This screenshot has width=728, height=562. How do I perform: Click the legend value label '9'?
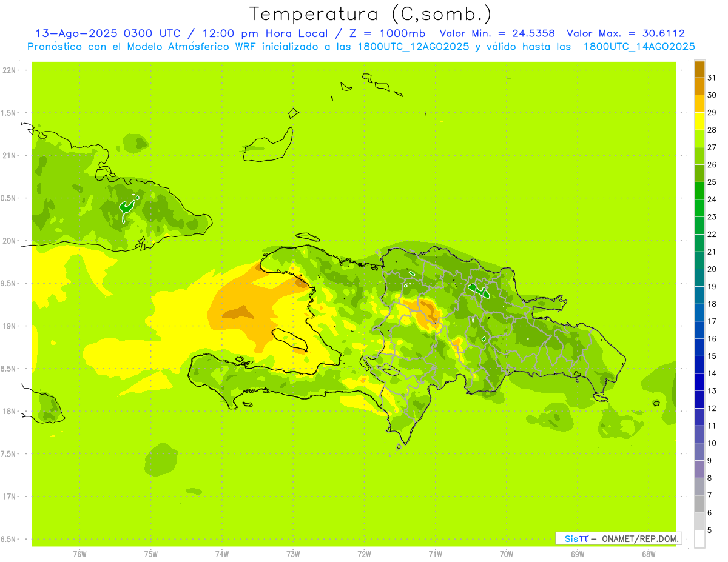point(709,461)
